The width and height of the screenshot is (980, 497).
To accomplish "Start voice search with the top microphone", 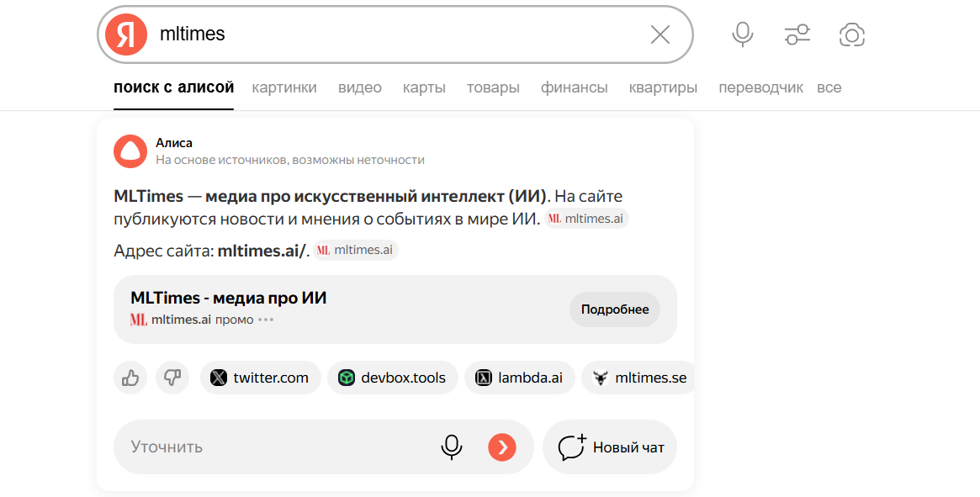I will point(743,34).
